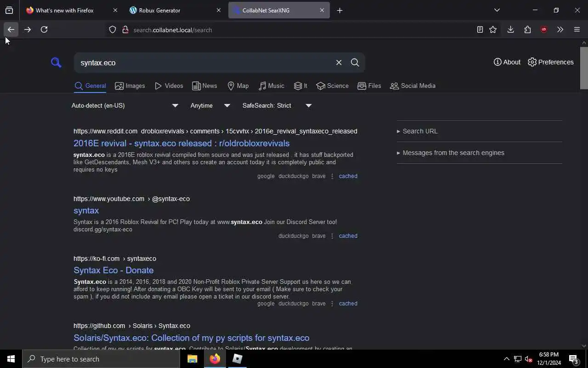Clear the search query with X icon
Screen dimensions: 588x368
click(339, 63)
